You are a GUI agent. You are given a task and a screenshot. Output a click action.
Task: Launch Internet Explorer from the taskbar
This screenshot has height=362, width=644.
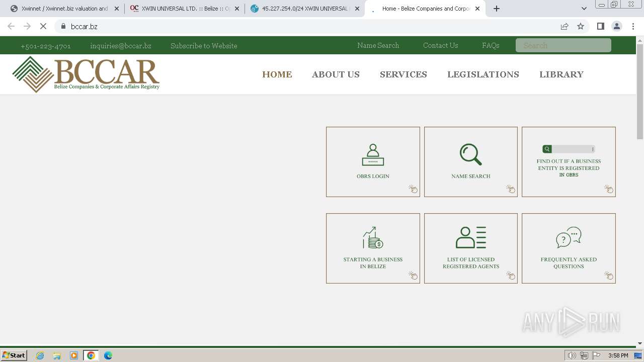40,355
